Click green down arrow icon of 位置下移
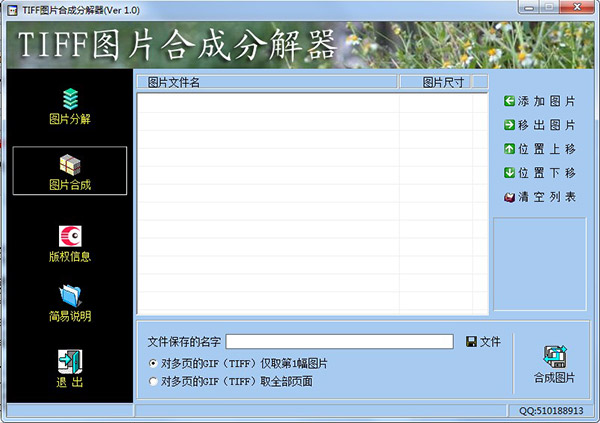 tap(509, 173)
